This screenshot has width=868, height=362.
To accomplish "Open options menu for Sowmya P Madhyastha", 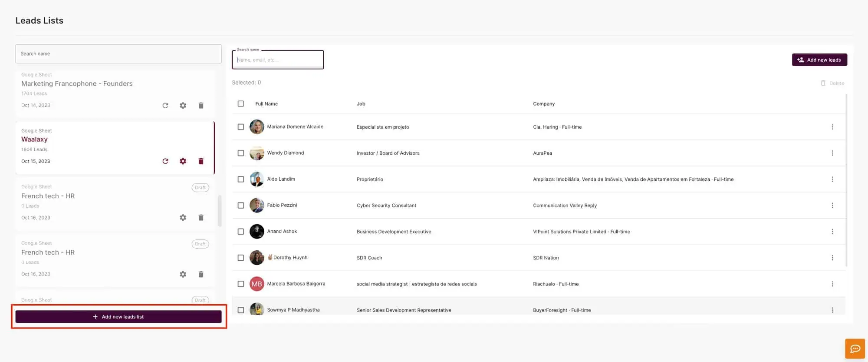I will pyautogui.click(x=832, y=310).
